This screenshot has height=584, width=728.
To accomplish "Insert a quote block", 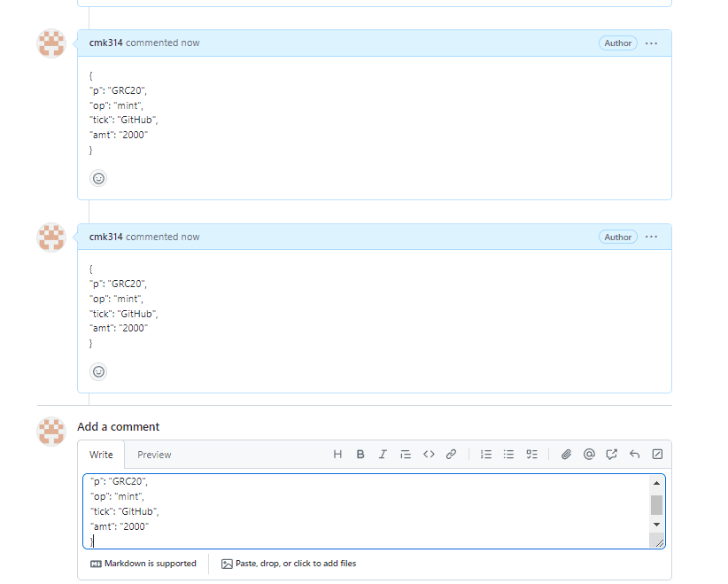I will coord(406,455).
